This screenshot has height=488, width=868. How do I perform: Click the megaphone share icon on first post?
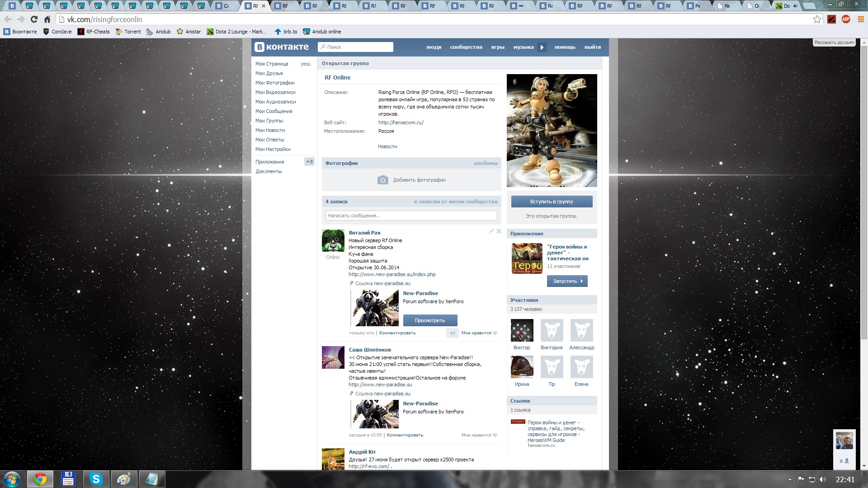click(453, 333)
